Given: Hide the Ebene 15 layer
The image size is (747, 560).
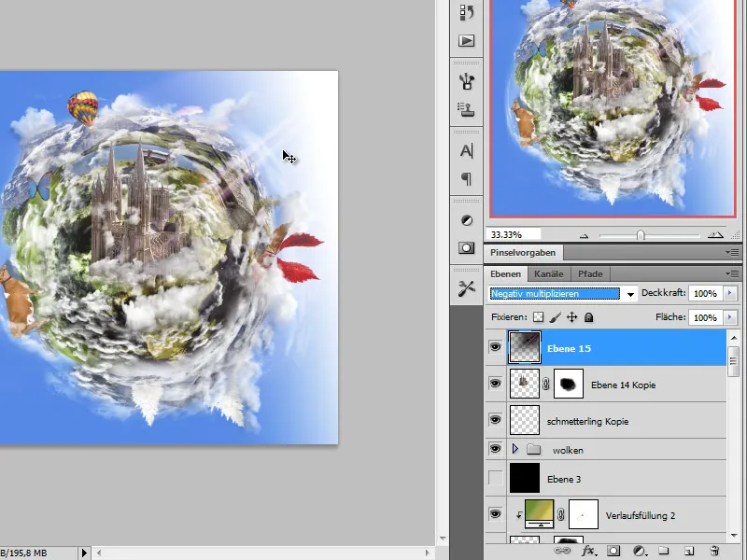Looking at the screenshot, I should tap(496, 347).
